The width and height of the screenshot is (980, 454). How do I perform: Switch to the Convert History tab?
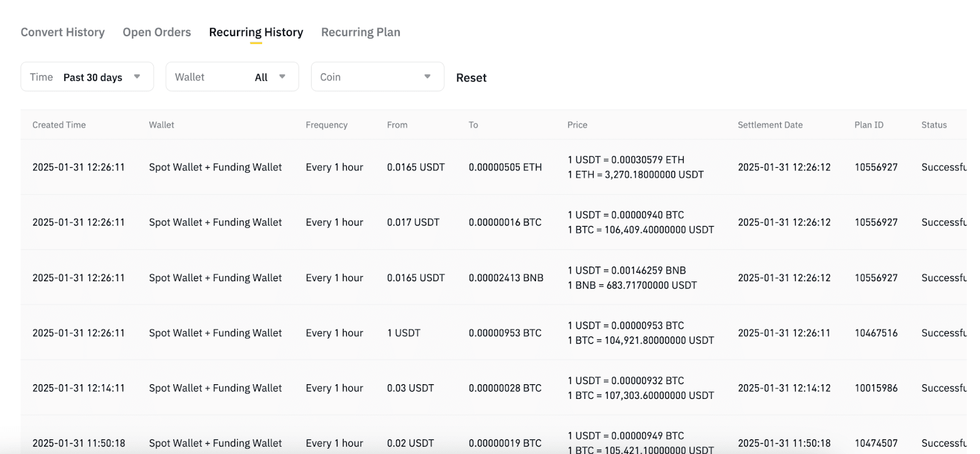62,32
